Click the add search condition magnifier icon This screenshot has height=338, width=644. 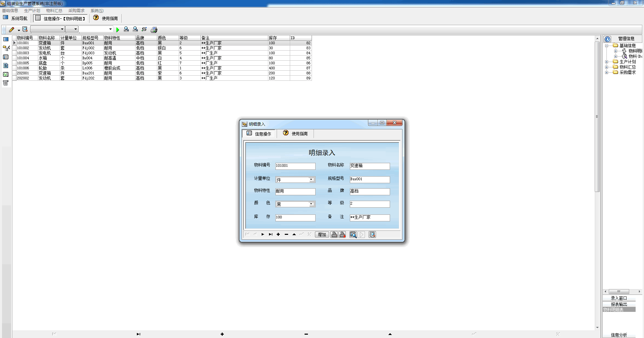pyautogui.click(x=126, y=29)
